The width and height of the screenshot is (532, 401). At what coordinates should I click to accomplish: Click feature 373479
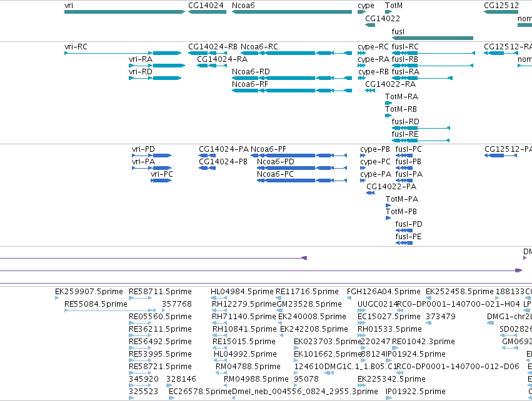[x=429, y=323]
